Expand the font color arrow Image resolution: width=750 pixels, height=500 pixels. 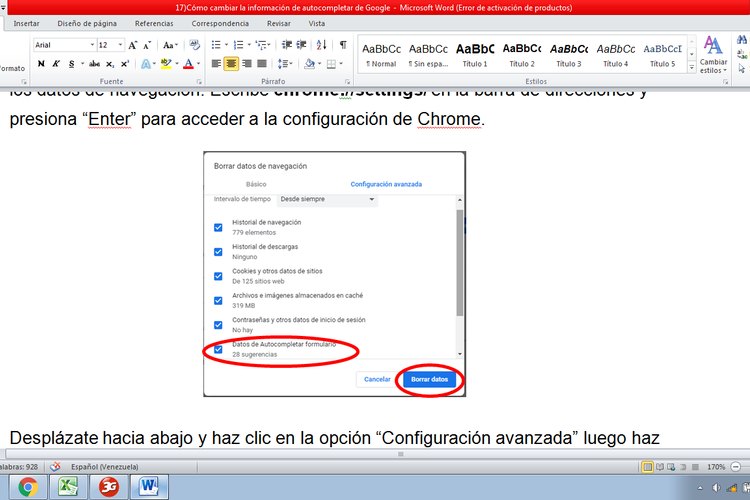199,64
